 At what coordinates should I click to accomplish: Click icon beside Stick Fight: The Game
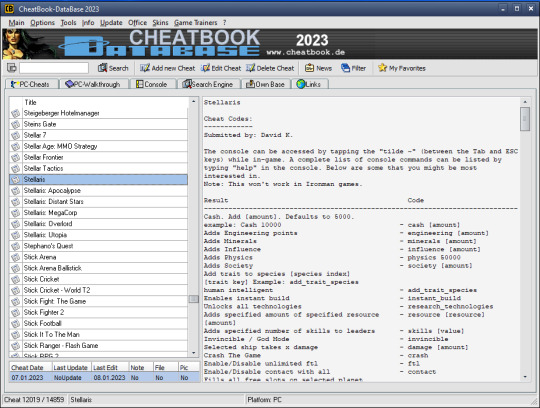15,301
